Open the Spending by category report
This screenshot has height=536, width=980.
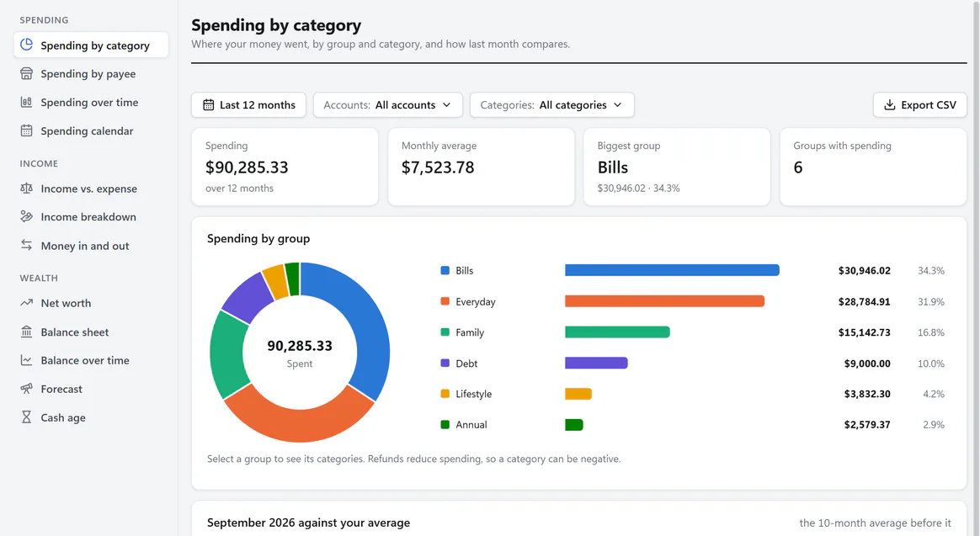(91, 45)
